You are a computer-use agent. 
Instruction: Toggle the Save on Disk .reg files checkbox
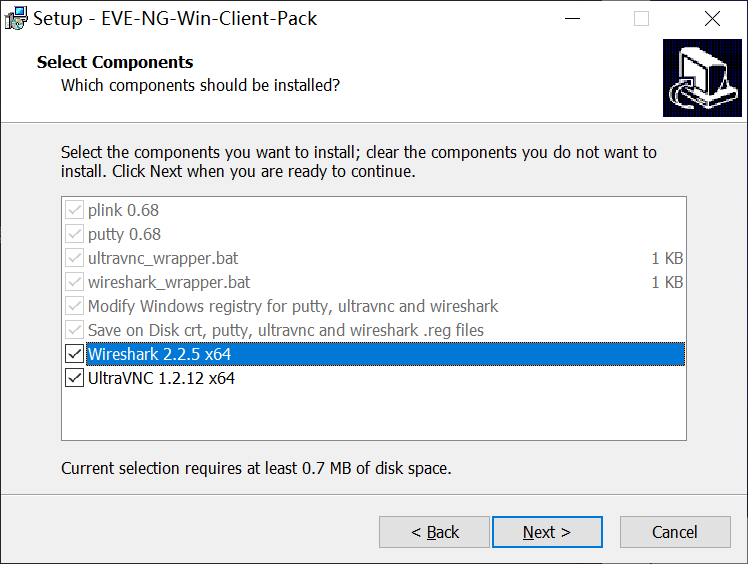pyautogui.click(x=74, y=330)
